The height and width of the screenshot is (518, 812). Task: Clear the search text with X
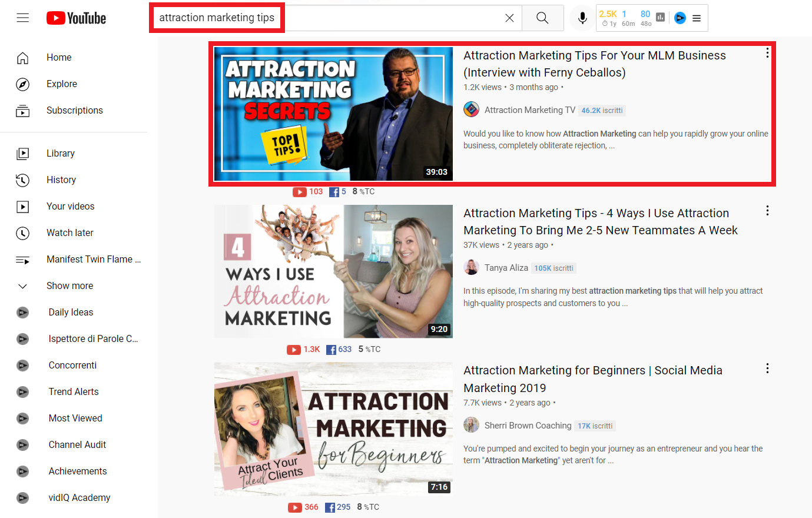[509, 18]
